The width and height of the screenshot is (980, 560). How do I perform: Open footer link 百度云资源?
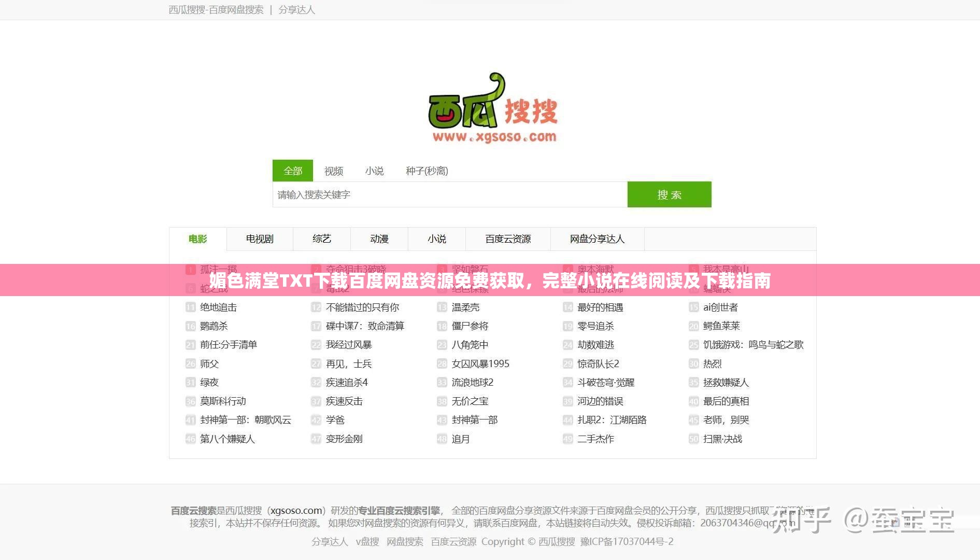tap(453, 542)
